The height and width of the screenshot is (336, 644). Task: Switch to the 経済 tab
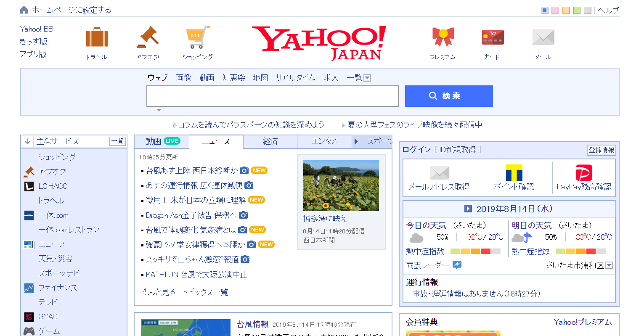270,141
